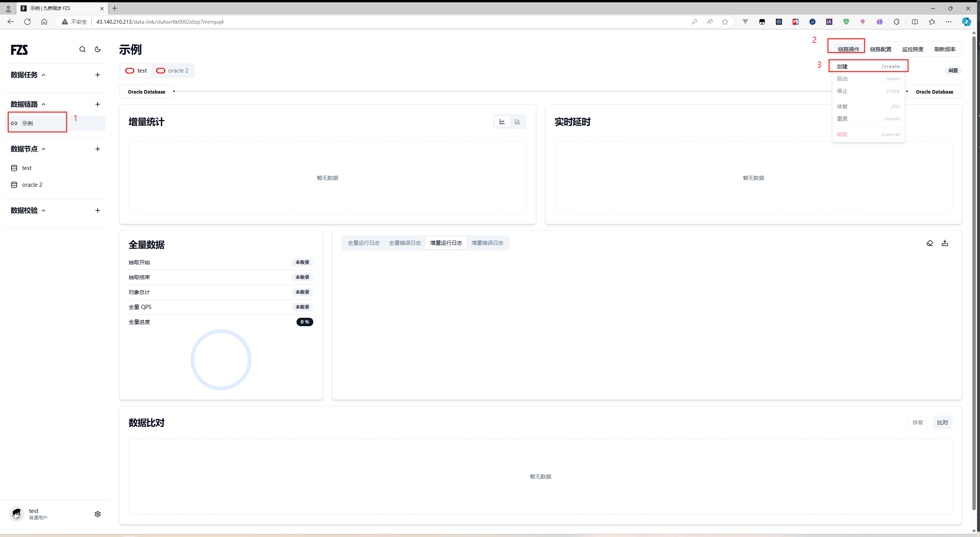Switch incremental stats to line chart view

(502, 121)
